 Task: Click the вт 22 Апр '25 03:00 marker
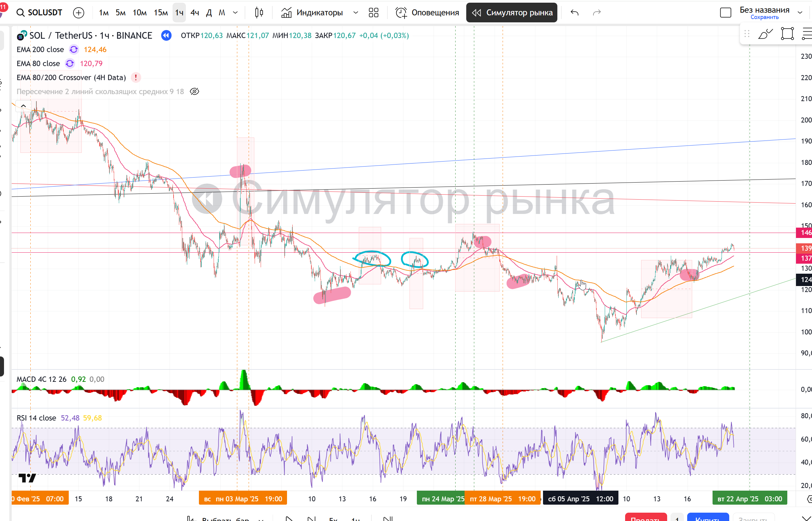tap(750, 499)
